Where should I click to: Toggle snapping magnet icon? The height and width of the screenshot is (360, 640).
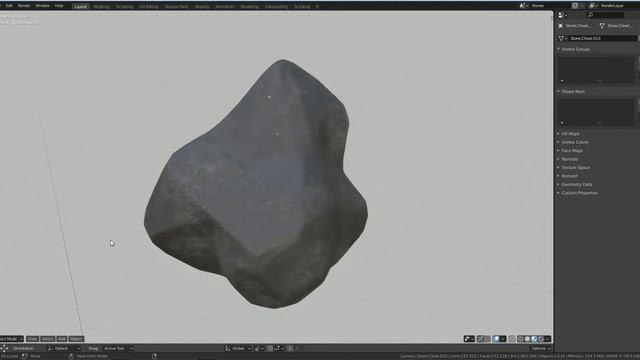tap(270, 349)
